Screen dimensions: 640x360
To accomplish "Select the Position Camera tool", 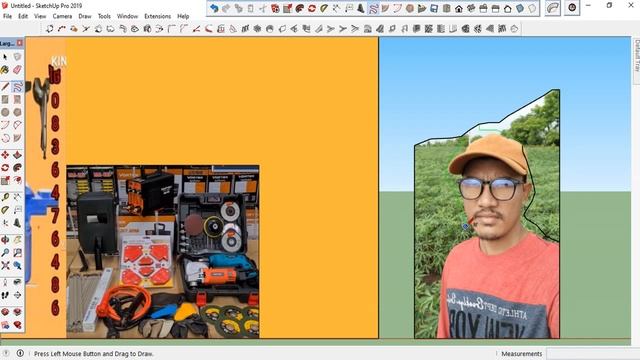I will (x=5, y=282).
